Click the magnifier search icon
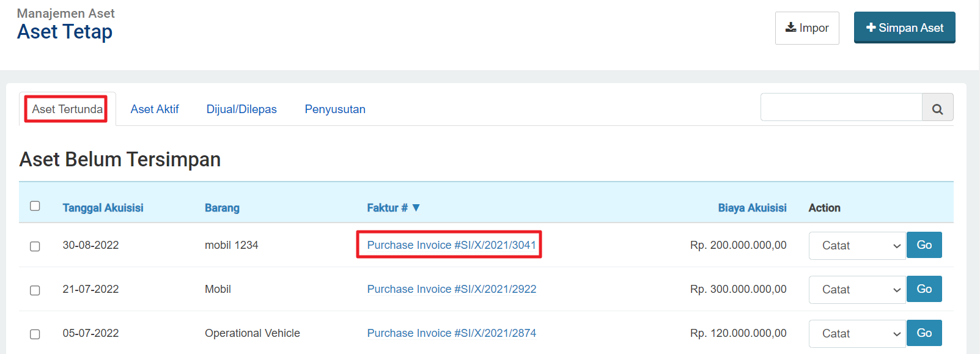The width and height of the screenshot is (980, 354). click(937, 108)
